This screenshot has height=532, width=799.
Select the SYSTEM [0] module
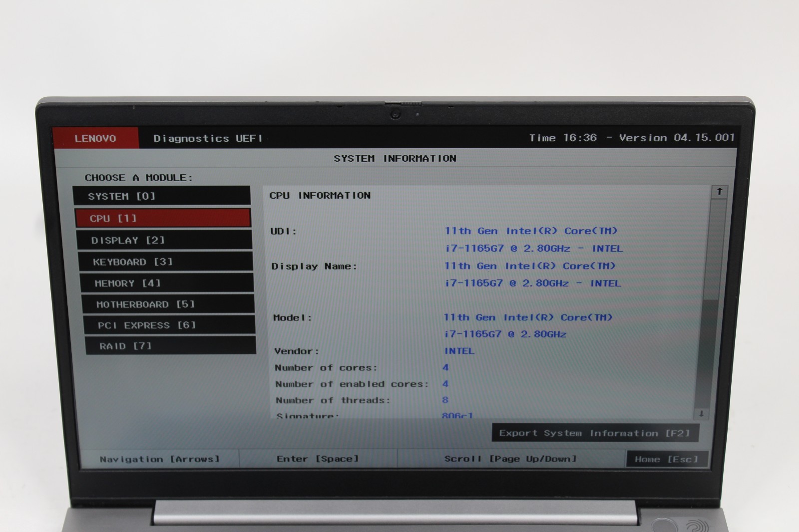tap(162, 196)
